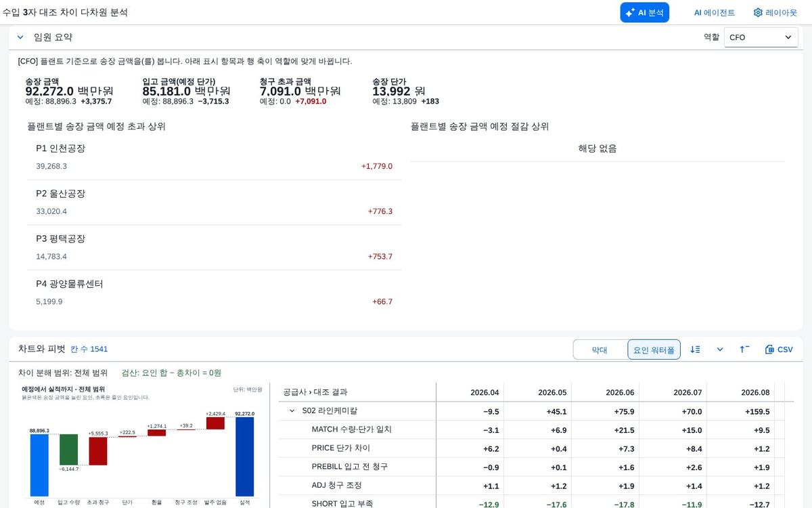Collapse the 임원 요약 section chevron
812x508 pixels.
point(20,37)
